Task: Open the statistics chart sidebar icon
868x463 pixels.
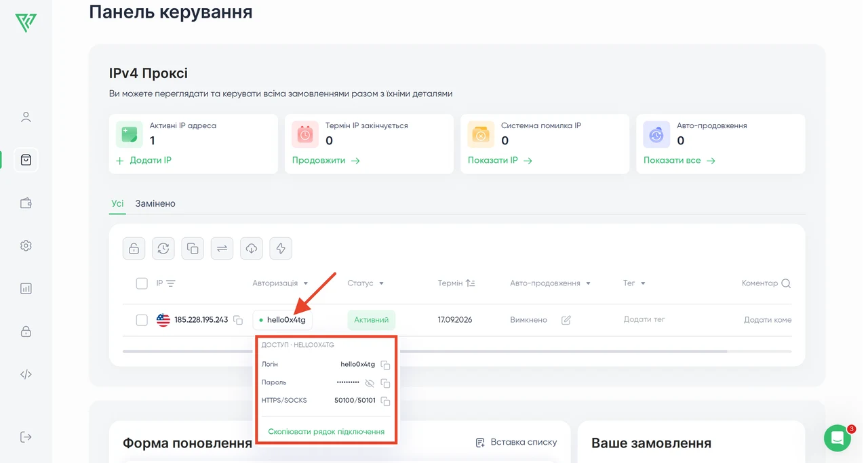Action: (26, 288)
